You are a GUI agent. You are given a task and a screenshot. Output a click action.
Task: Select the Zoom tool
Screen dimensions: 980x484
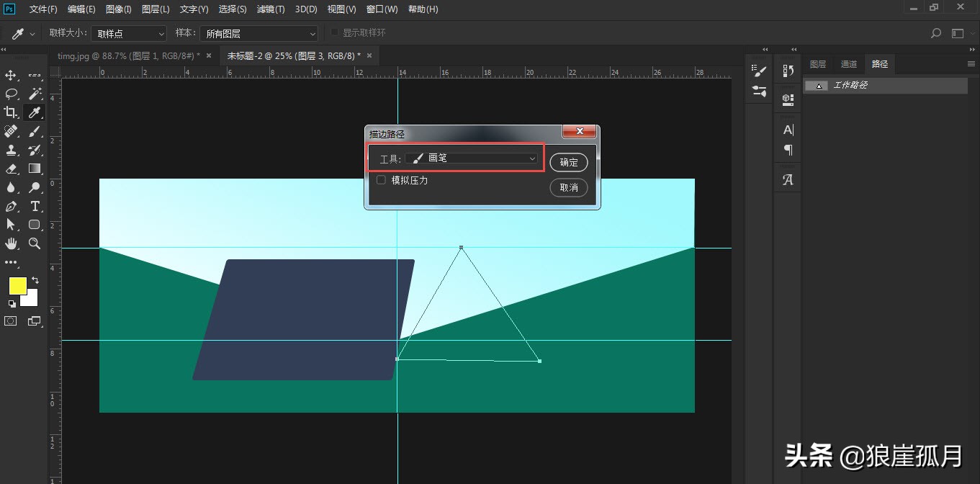(35, 243)
